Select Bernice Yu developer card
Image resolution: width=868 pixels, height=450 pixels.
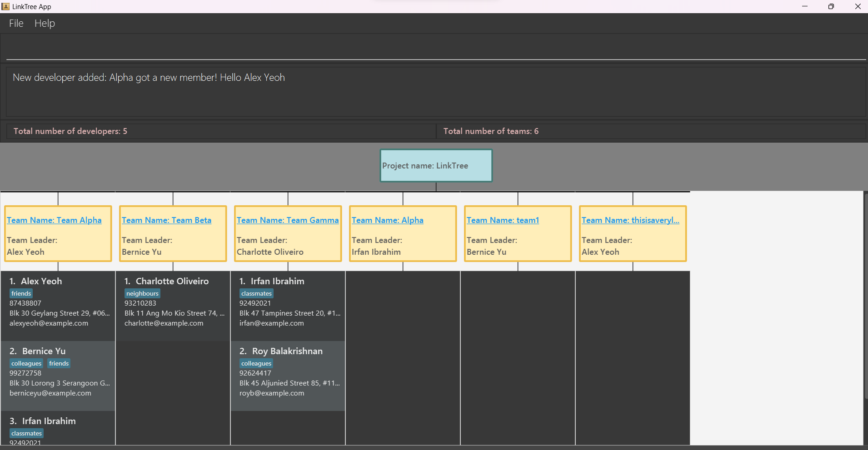tap(58, 376)
